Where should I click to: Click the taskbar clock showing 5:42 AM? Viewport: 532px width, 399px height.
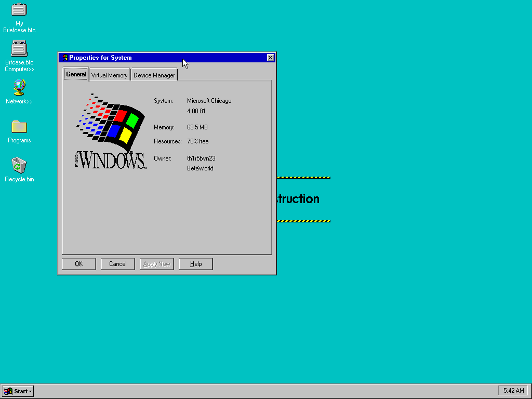pyautogui.click(x=513, y=390)
